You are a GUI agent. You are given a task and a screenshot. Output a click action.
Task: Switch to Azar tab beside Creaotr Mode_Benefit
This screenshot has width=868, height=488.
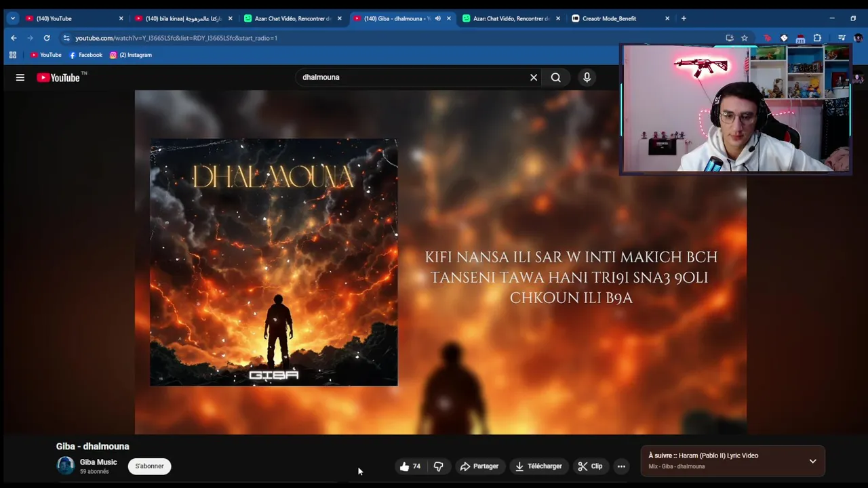(x=511, y=18)
